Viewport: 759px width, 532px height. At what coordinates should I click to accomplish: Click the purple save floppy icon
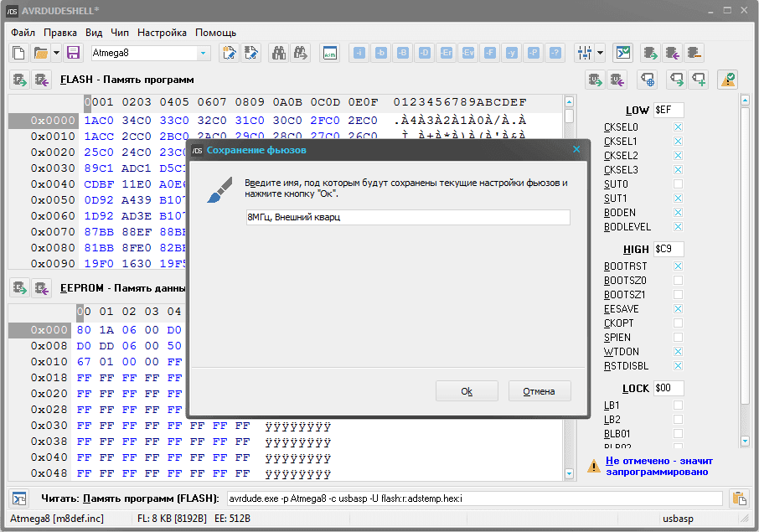pyautogui.click(x=73, y=53)
